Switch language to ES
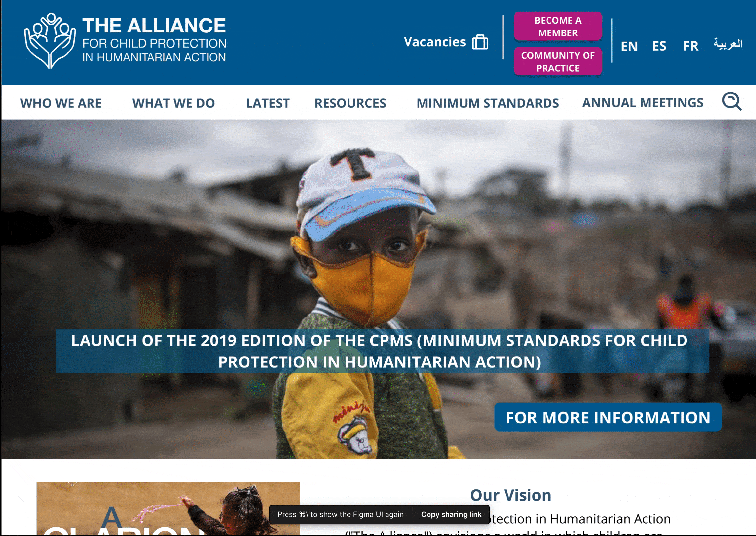 (x=659, y=46)
